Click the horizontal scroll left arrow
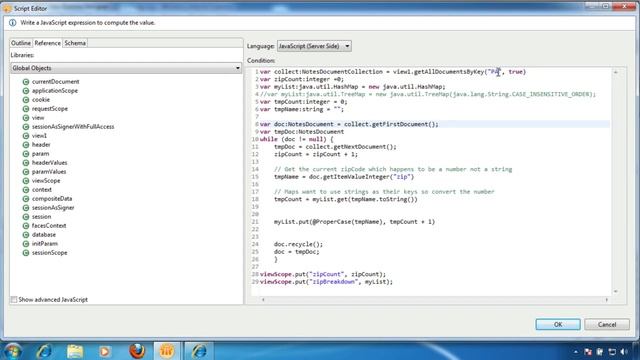Viewport: 640px width, 360px height. 263,300
